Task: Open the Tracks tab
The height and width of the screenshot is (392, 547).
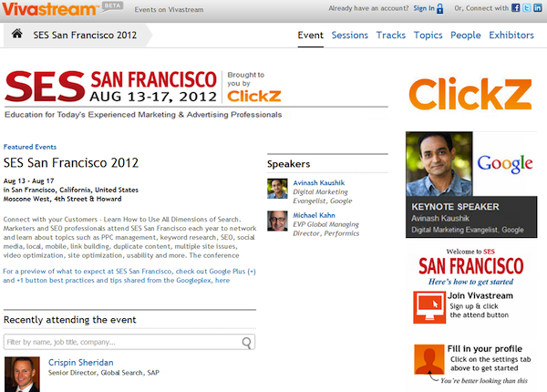Action: point(391,36)
